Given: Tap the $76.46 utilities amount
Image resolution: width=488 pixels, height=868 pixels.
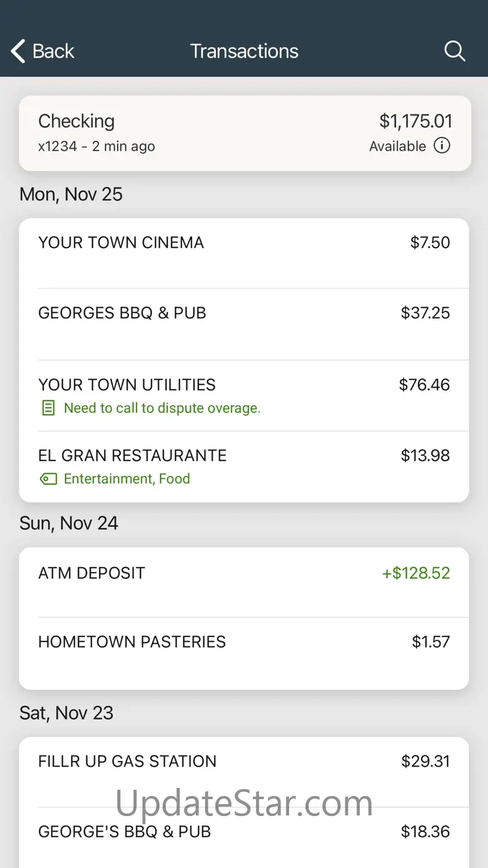Looking at the screenshot, I should tap(424, 384).
